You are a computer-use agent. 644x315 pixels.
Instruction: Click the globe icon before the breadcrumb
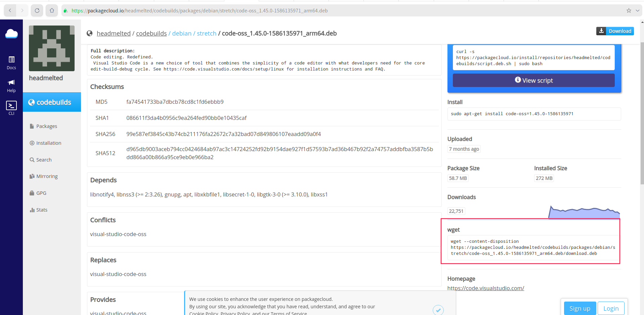point(90,33)
